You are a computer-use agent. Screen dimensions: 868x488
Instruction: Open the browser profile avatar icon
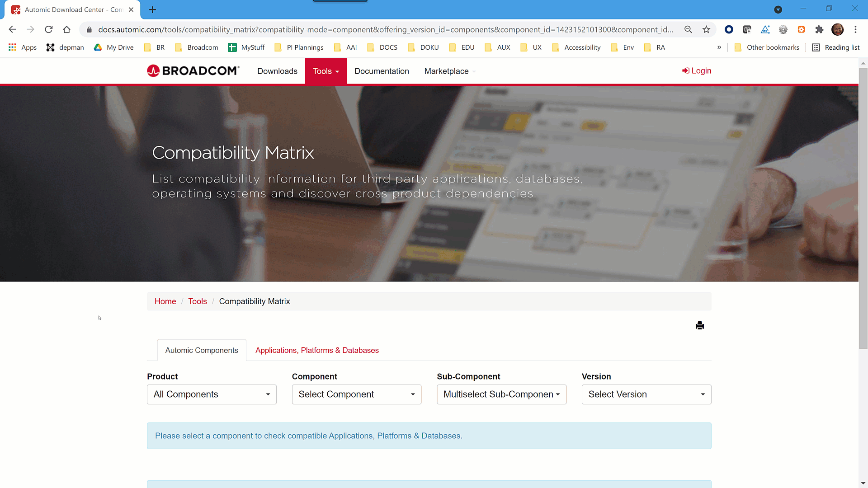point(838,29)
